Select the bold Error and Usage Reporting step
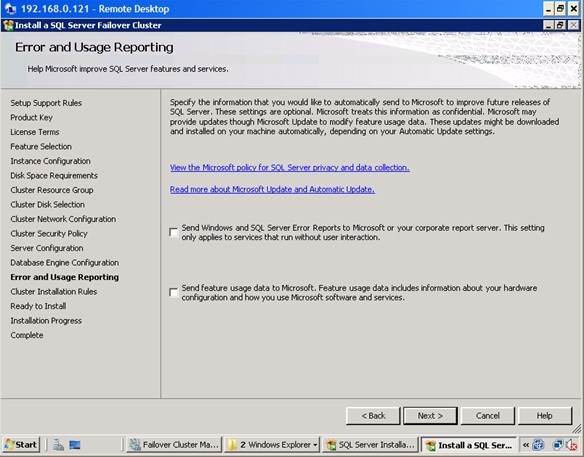 coord(64,277)
